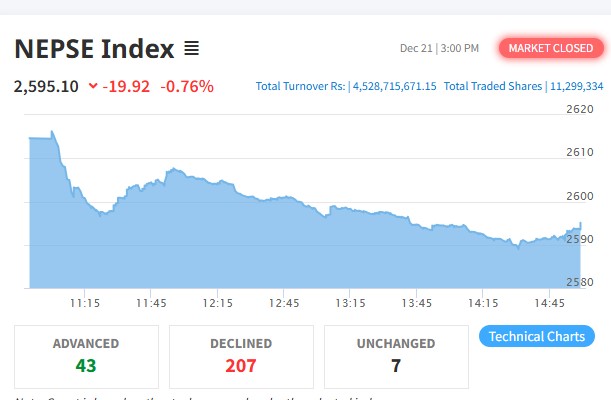Image resolution: width=611 pixels, height=400 pixels.
Task: Click the 2580 price axis label
Action: click(579, 283)
